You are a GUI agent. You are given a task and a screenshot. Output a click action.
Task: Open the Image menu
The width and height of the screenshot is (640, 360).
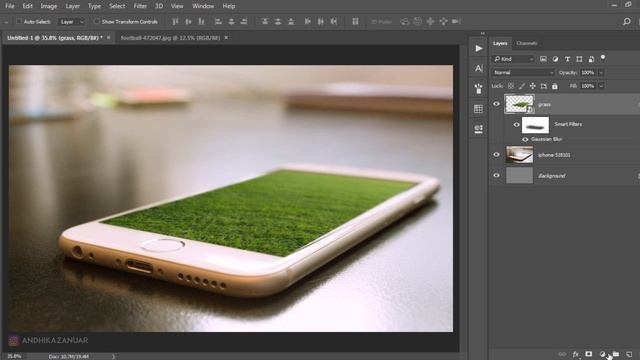[x=49, y=6]
